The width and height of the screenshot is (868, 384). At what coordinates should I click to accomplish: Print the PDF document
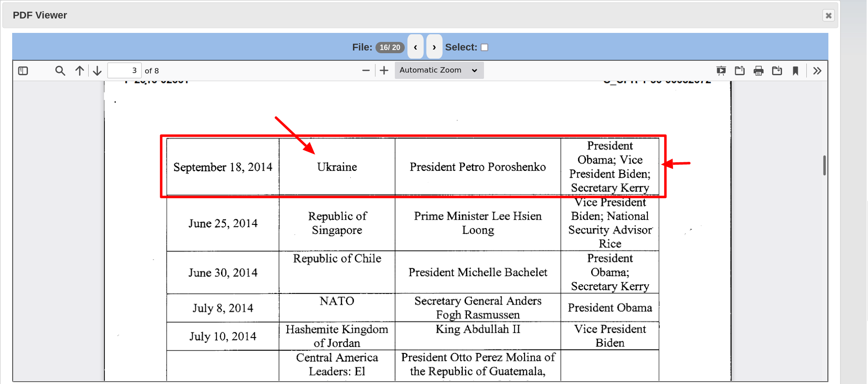point(759,71)
